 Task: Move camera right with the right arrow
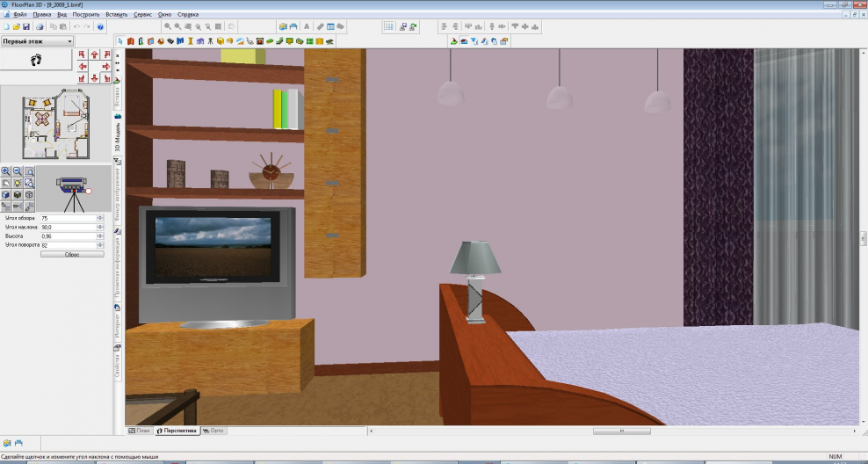click(x=106, y=67)
